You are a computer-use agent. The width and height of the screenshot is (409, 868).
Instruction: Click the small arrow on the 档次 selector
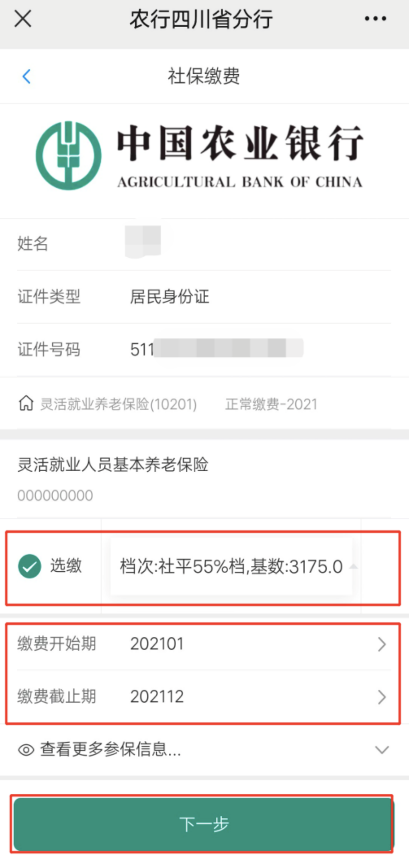353,566
